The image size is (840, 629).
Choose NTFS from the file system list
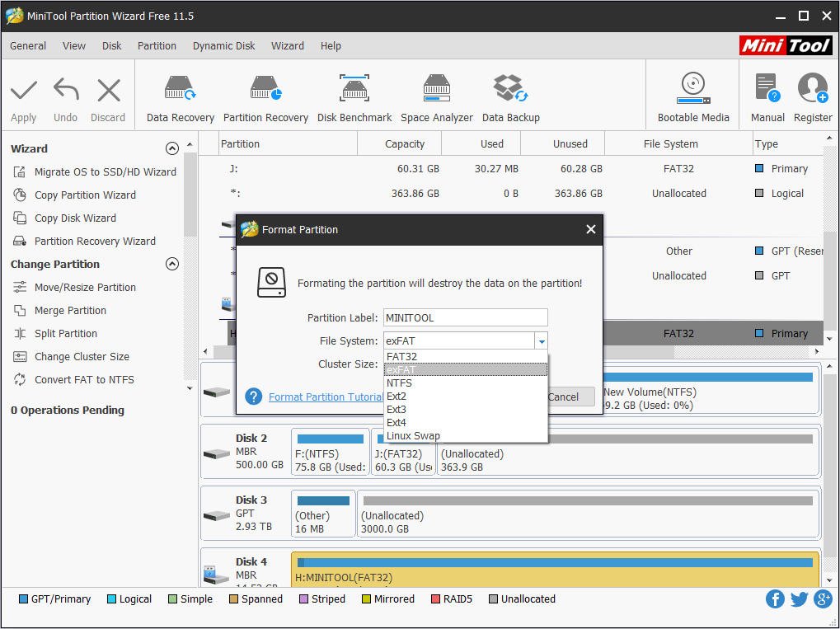click(x=400, y=383)
